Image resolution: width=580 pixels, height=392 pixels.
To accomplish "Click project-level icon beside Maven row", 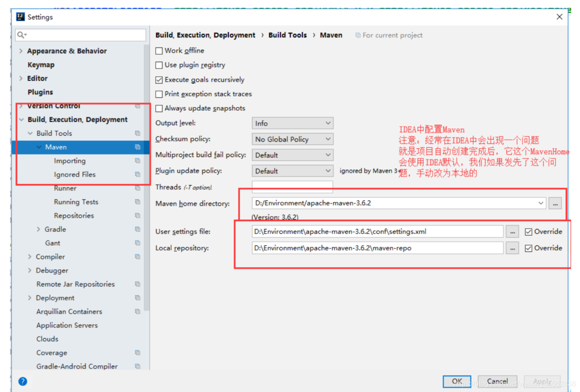I will 137,147.
